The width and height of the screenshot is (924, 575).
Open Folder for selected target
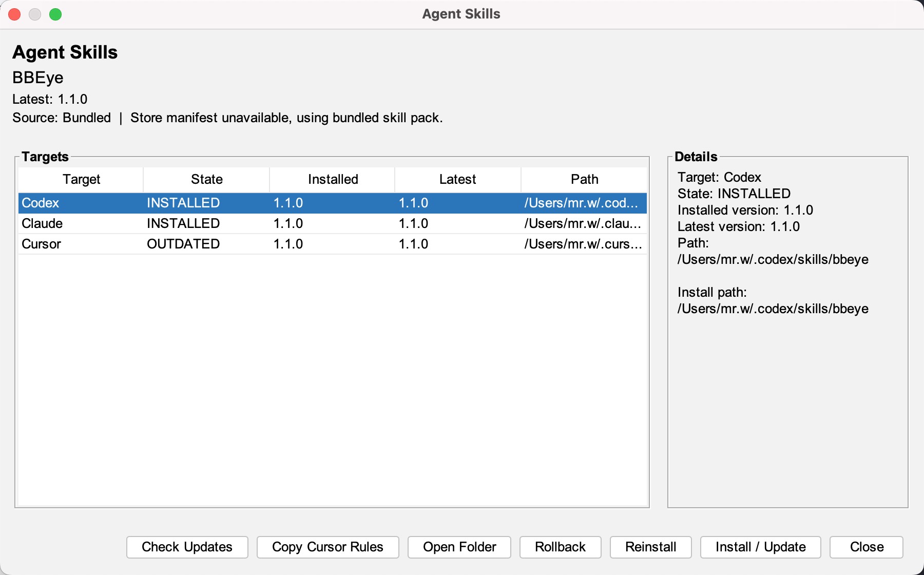tap(459, 547)
